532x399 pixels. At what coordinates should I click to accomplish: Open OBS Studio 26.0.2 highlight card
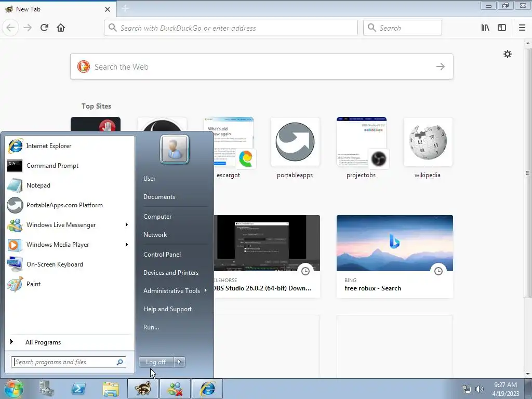click(x=267, y=257)
